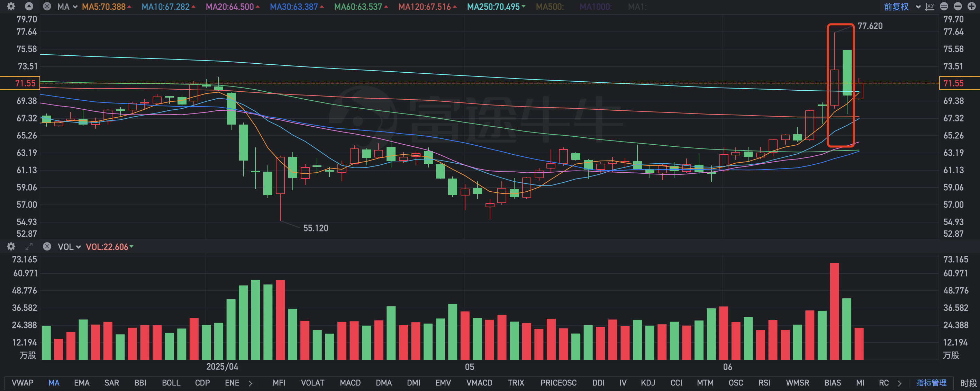Click the collapse-up triangle icon

point(29,7)
